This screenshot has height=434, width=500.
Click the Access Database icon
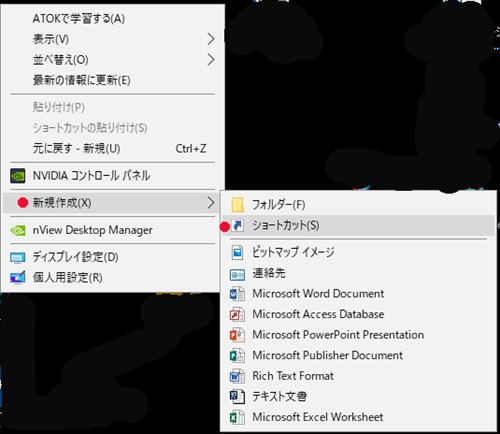tap(237, 314)
